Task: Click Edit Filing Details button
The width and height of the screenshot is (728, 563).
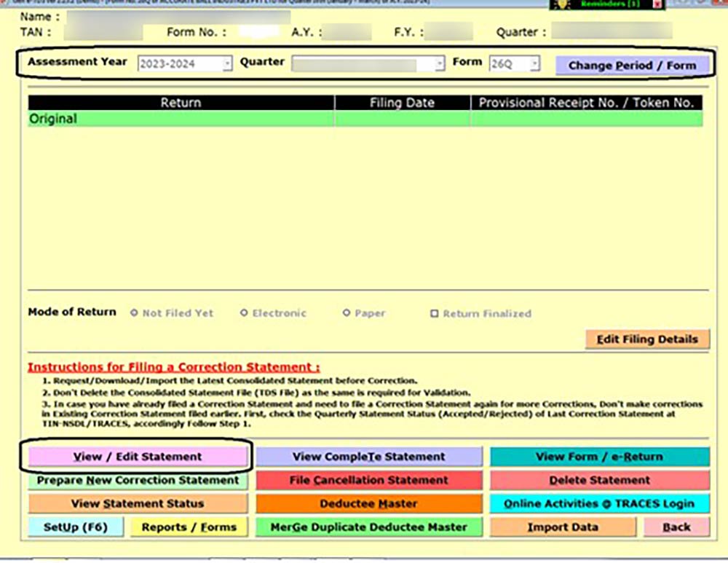Action: 646,339
